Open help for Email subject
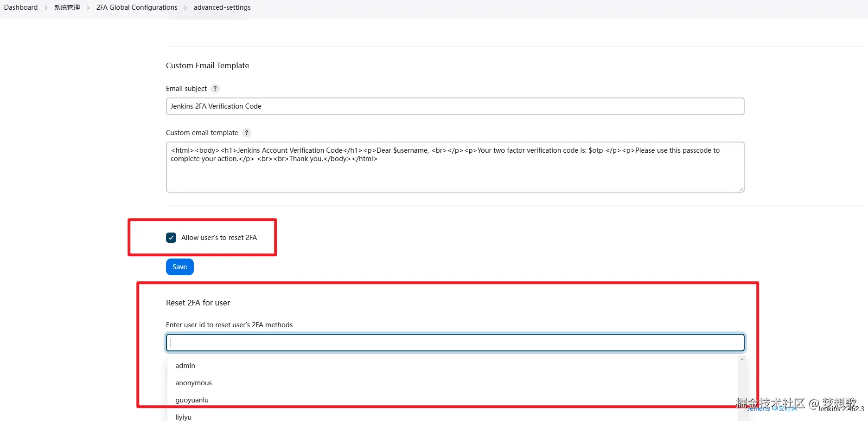The height and width of the screenshot is (421, 868). click(x=215, y=89)
